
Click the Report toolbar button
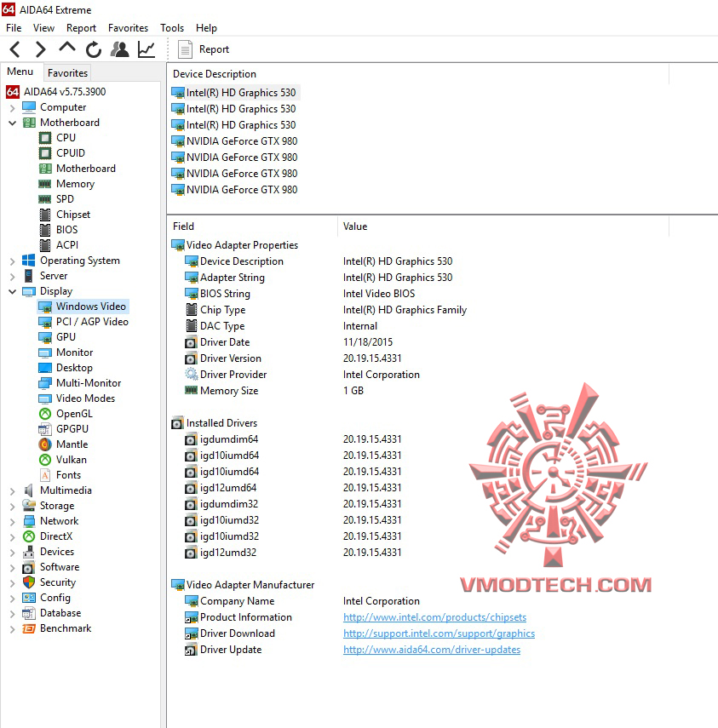(x=203, y=49)
